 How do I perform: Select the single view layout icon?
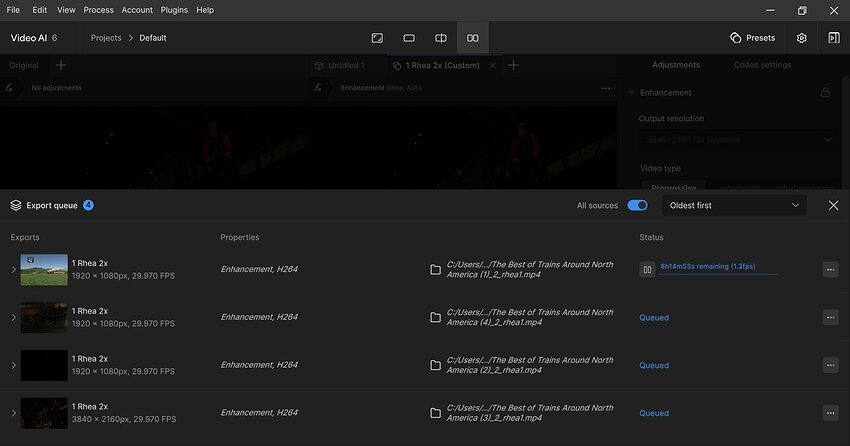pyautogui.click(x=409, y=38)
